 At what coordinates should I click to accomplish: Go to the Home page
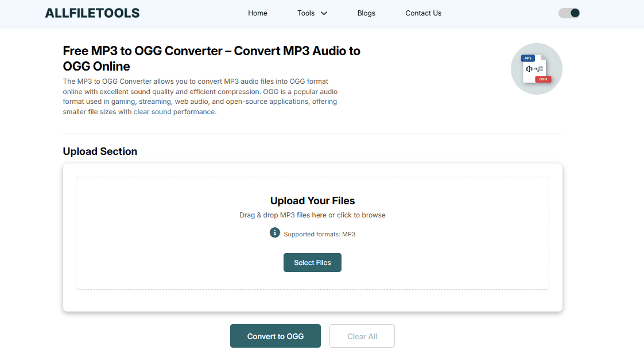pyautogui.click(x=258, y=13)
